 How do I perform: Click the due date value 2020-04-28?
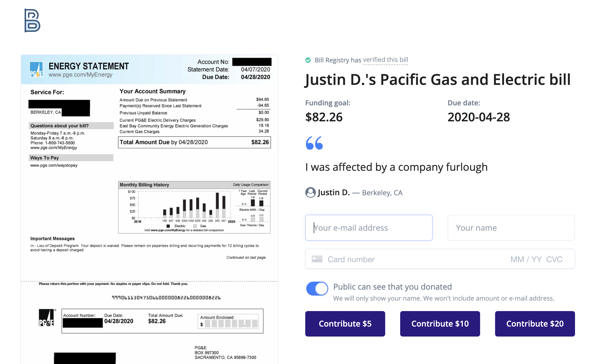click(x=479, y=117)
